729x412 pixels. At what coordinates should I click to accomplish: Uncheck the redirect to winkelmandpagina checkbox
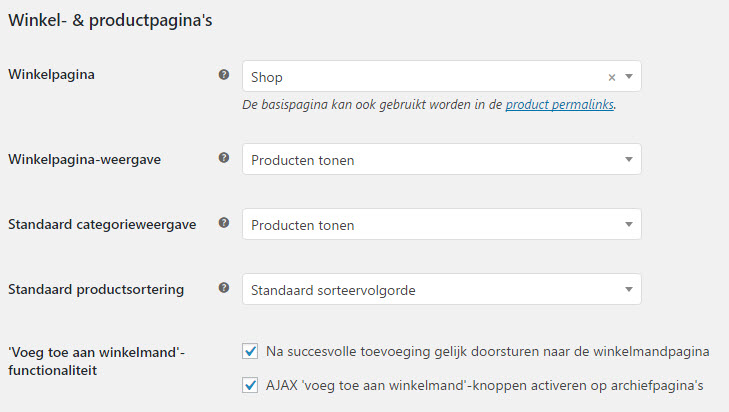[250, 351]
